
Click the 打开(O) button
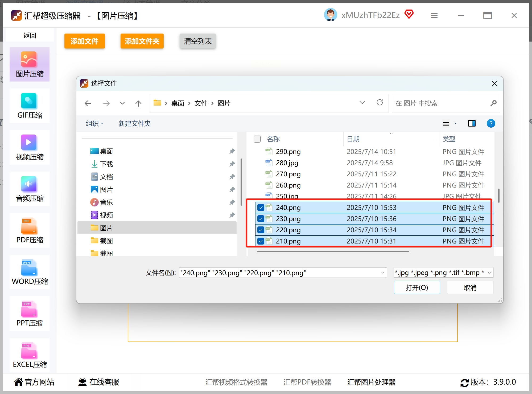pyautogui.click(x=417, y=287)
